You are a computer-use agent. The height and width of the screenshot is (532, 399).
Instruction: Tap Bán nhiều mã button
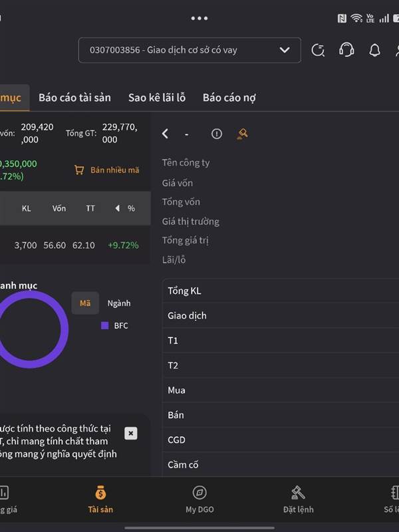pos(107,170)
